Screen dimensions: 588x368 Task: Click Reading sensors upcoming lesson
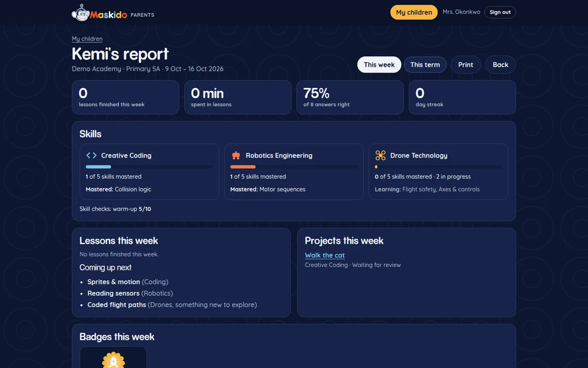click(x=130, y=293)
